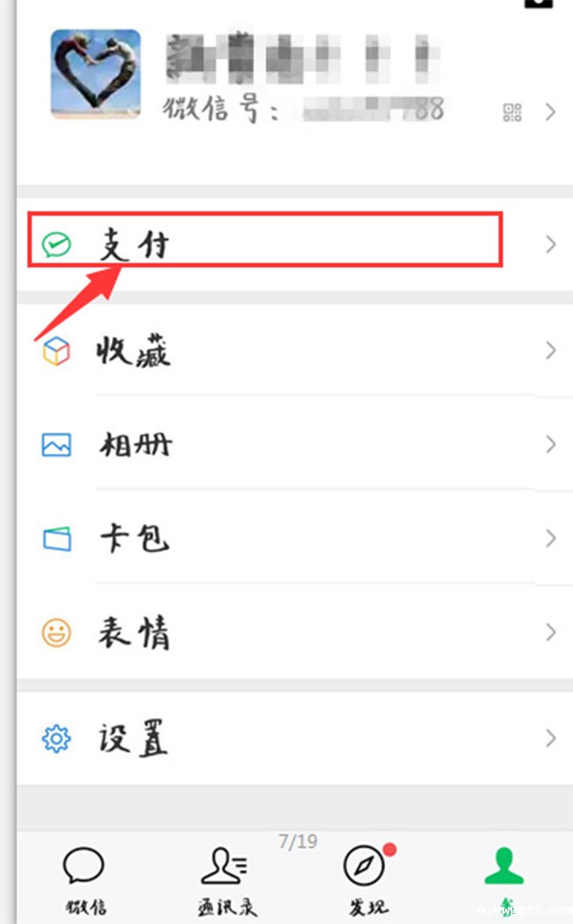Viewport: 573px width, 924px height.
Task: Tap the blue settings gear icon
Action: click(x=56, y=739)
